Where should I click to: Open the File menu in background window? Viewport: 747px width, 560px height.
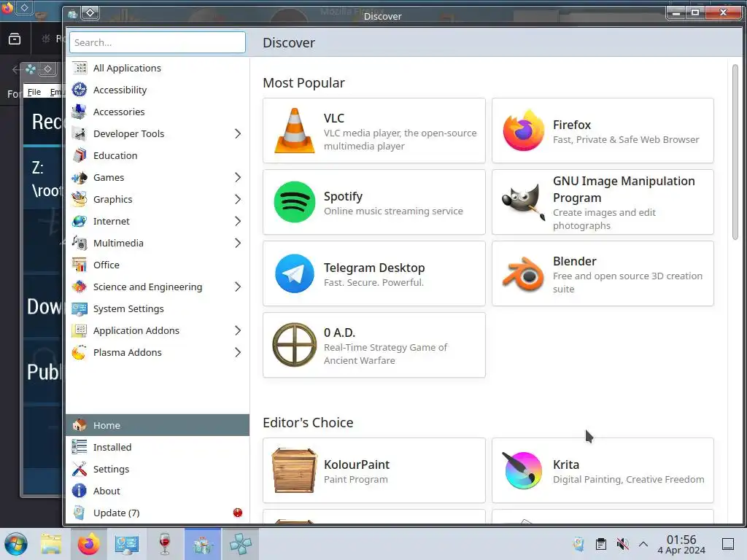[x=34, y=92]
